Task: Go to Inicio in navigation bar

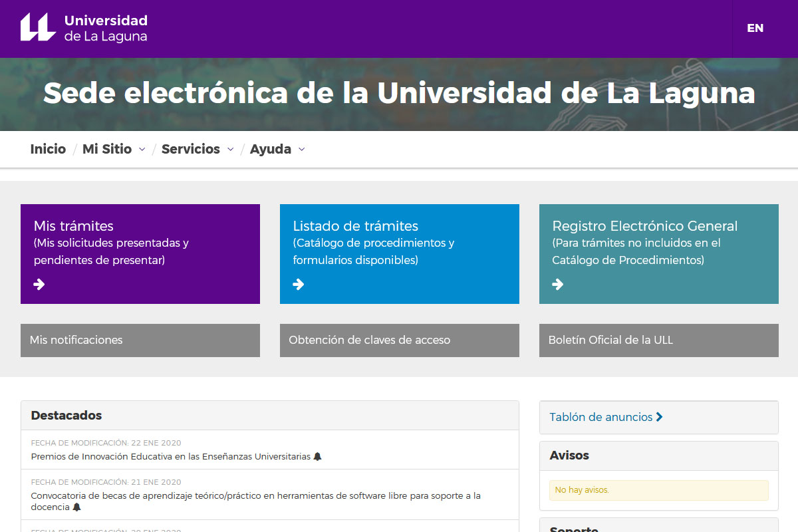Action: tap(48, 149)
